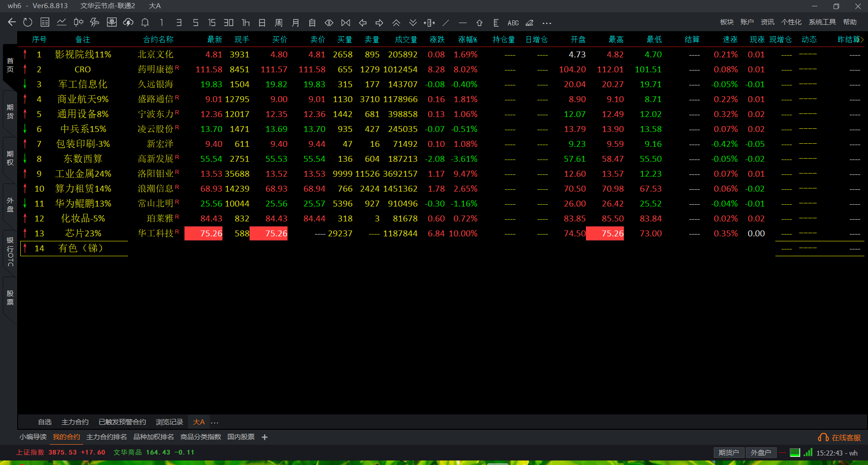Select the custom (自) period button

312,23
